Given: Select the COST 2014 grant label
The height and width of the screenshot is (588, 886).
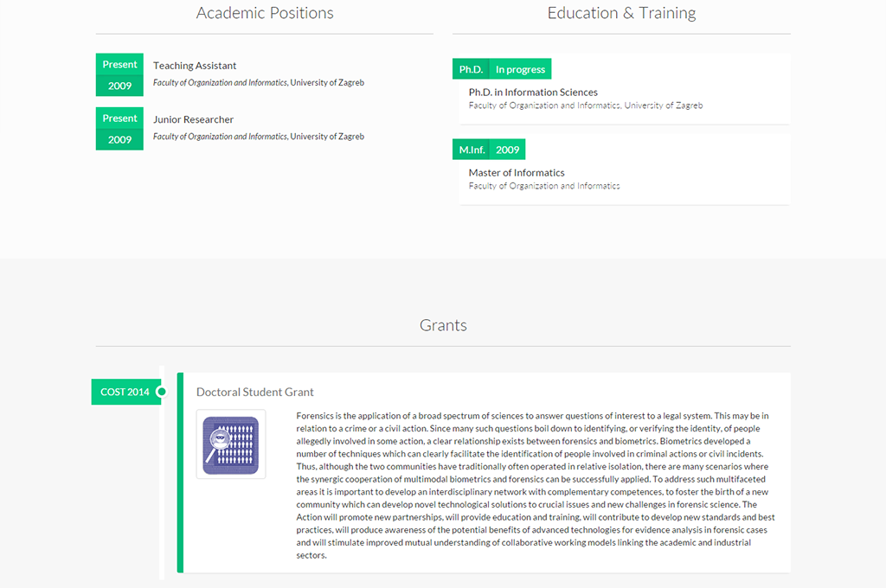Looking at the screenshot, I should click(x=125, y=392).
